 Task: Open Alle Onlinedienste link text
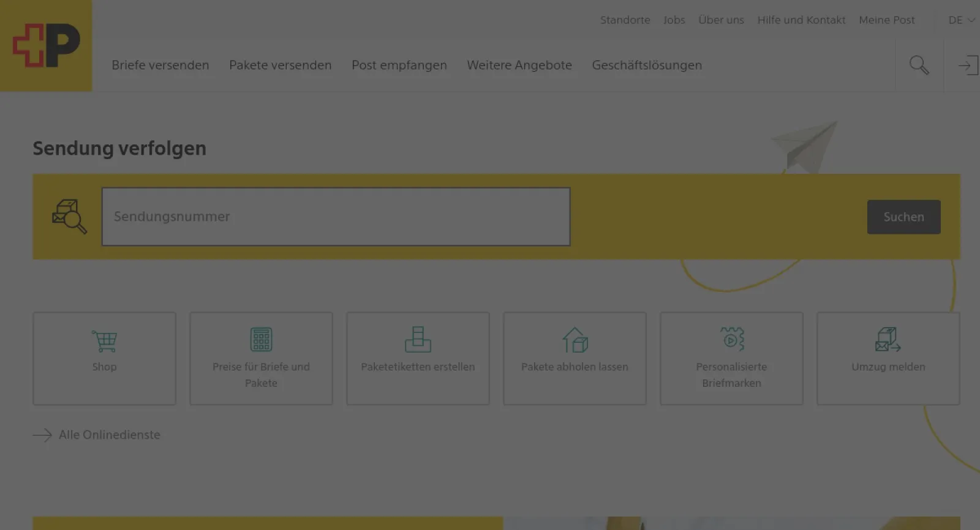pyautogui.click(x=110, y=435)
